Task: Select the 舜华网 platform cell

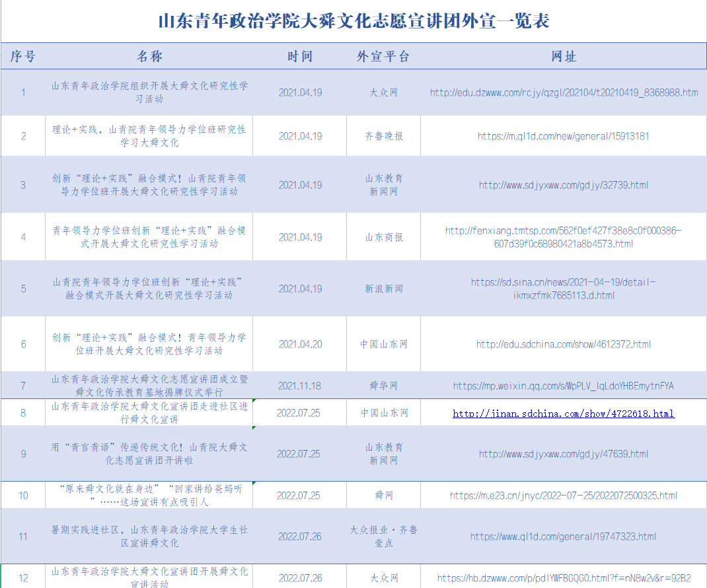Action: (383, 386)
